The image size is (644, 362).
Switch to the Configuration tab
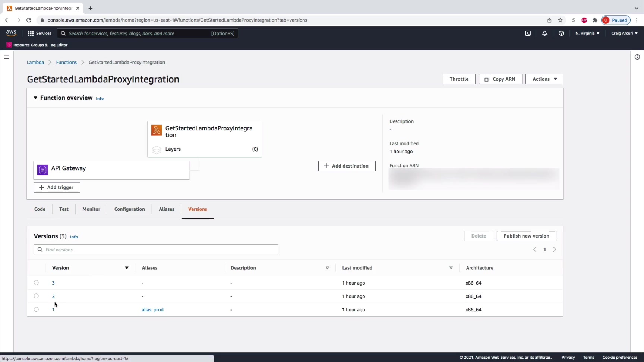tap(129, 209)
